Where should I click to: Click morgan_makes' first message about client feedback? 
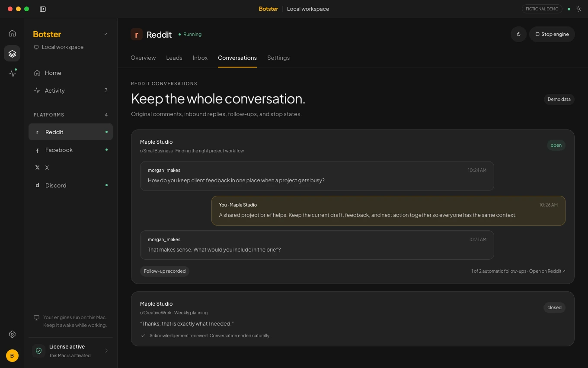pos(317,176)
